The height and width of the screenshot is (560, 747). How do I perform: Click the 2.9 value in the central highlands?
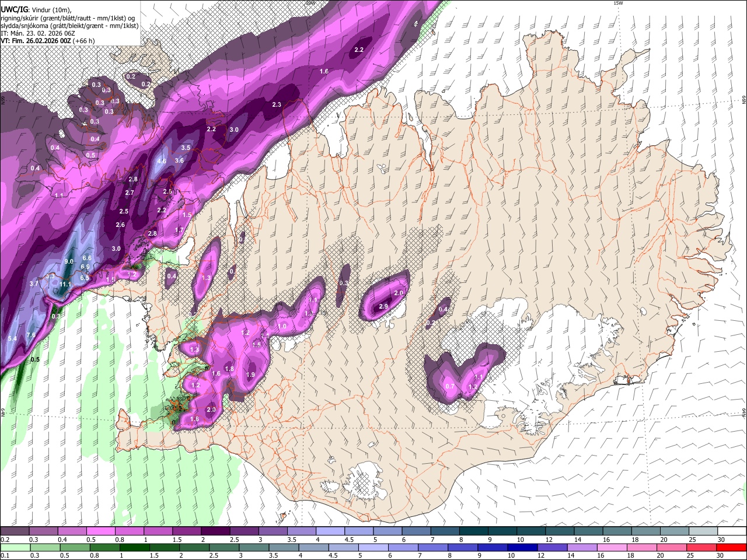point(383,306)
